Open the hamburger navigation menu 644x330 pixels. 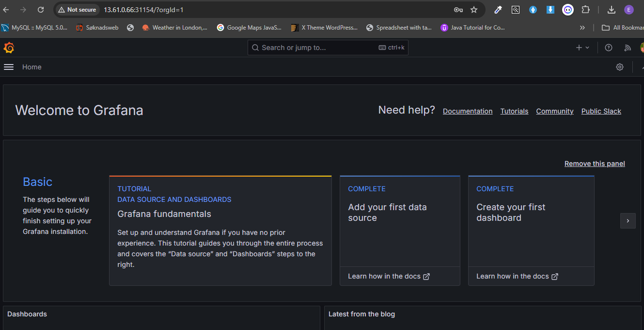coord(9,67)
